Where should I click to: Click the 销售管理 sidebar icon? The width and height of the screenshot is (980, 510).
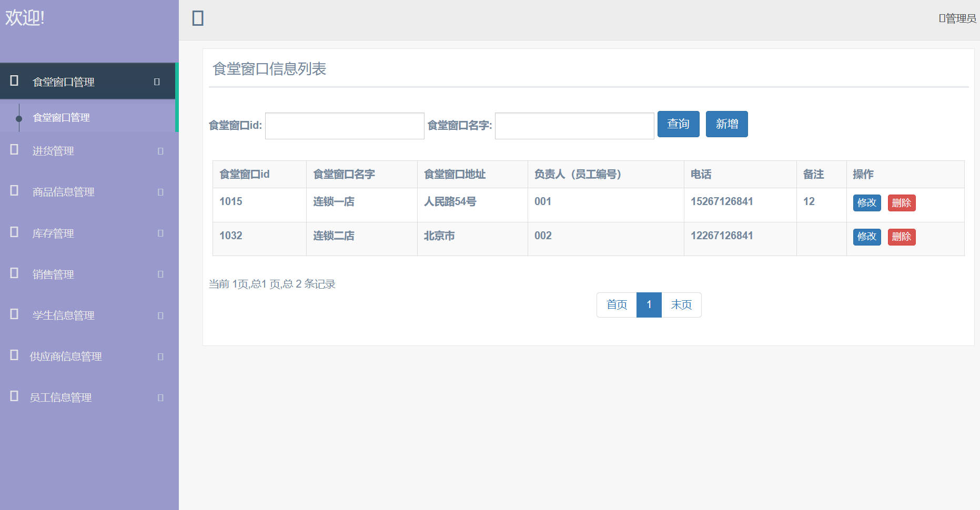pos(13,273)
